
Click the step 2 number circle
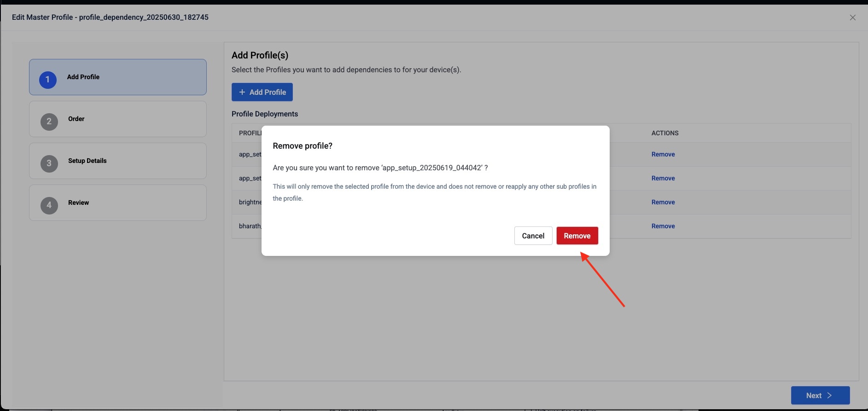(x=49, y=122)
